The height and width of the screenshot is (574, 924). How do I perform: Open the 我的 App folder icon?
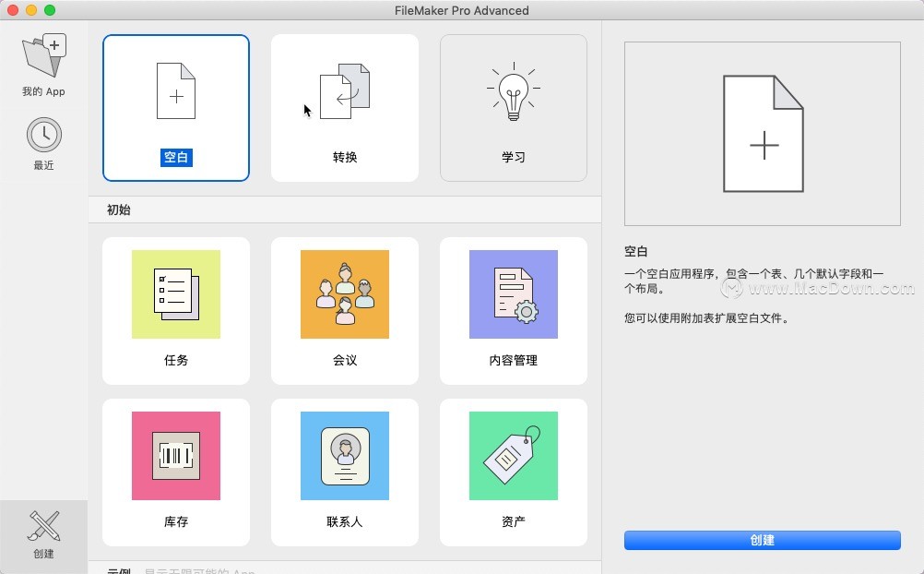(x=43, y=56)
